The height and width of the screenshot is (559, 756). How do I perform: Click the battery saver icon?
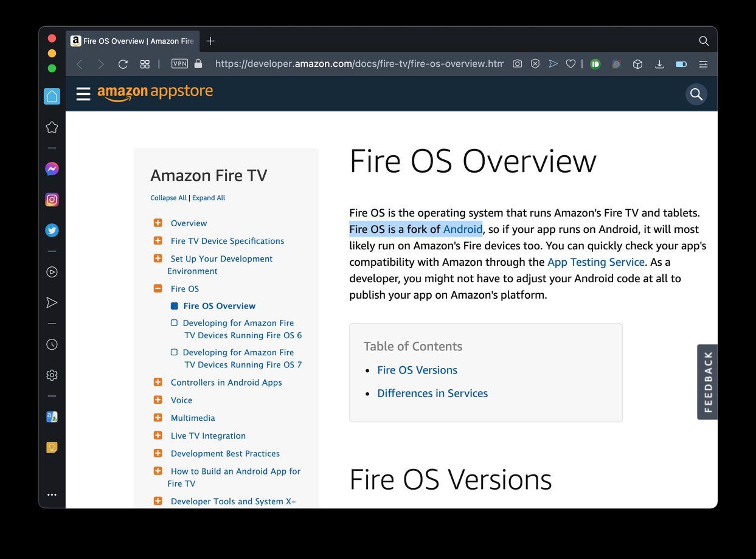click(681, 64)
